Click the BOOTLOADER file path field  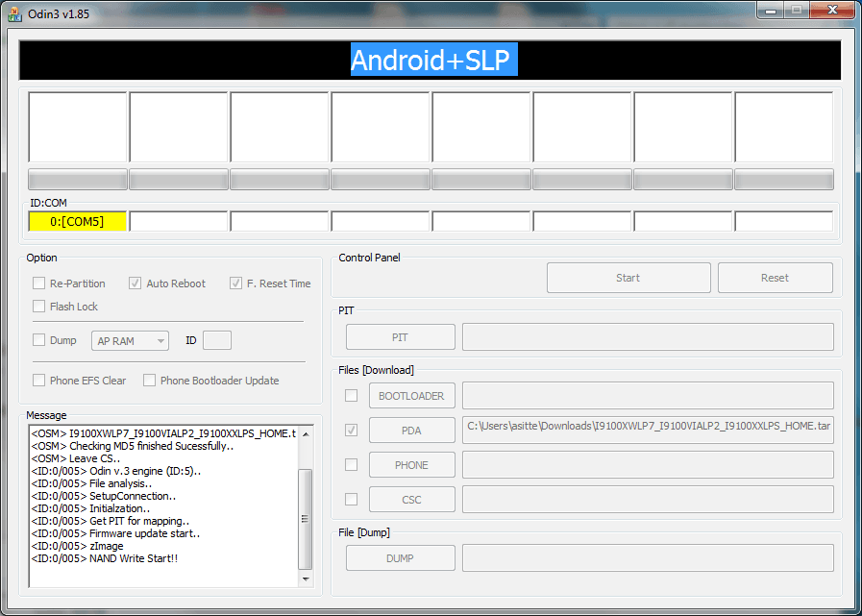(648, 395)
